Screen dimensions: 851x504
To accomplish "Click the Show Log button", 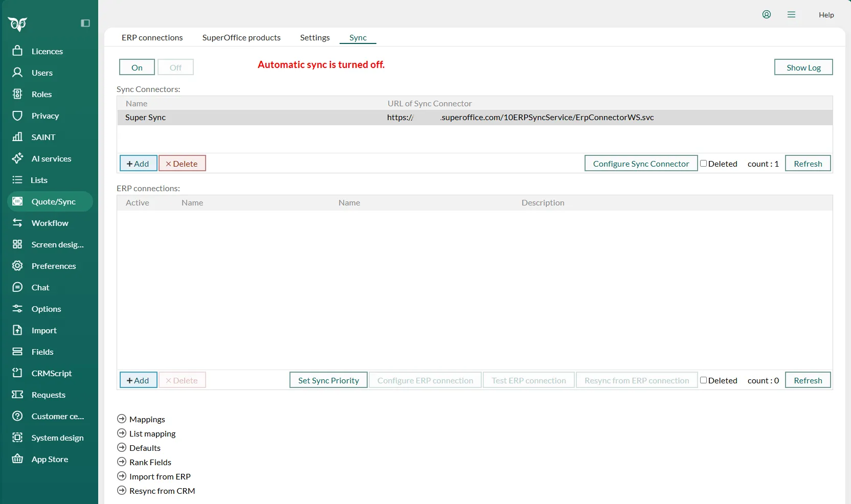I will [x=803, y=67].
